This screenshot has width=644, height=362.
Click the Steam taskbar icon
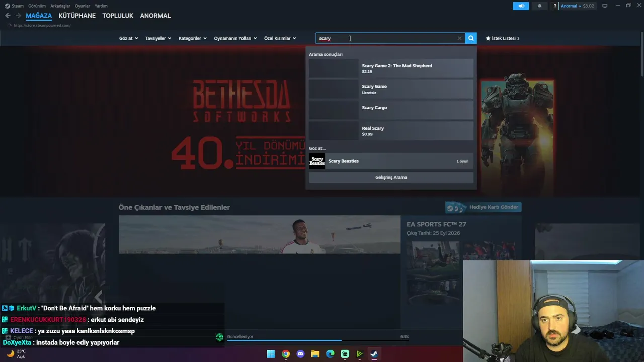pos(374,354)
